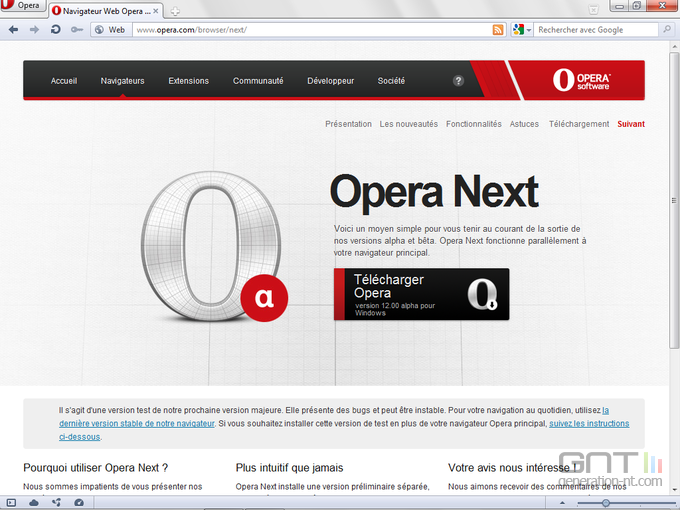Click the Pourquoi utiliser Opera Next heading
Screen dimensions: 680x510
click(x=95, y=468)
